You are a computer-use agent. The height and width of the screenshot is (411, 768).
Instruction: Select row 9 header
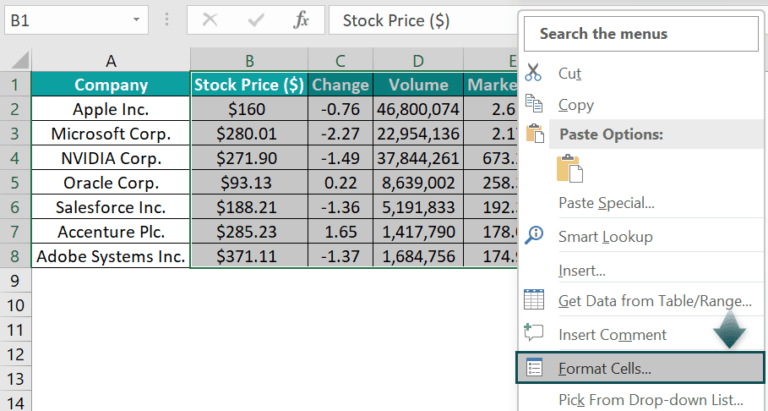coord(15,281)
